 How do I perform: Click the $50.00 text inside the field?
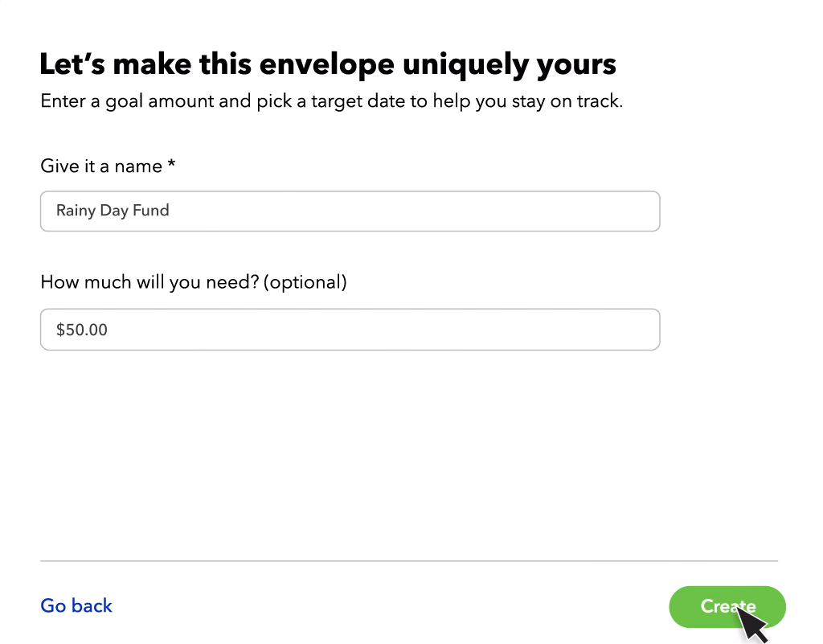(80, 329)
